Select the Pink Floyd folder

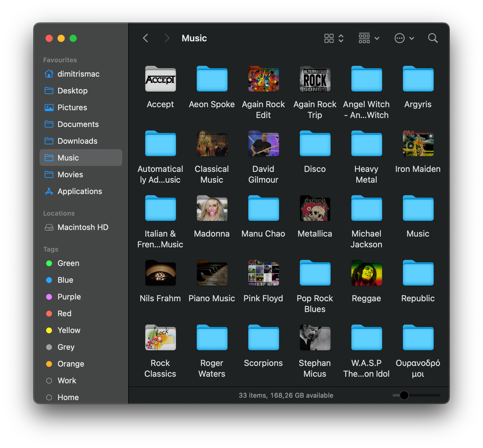tap(263, 273)
